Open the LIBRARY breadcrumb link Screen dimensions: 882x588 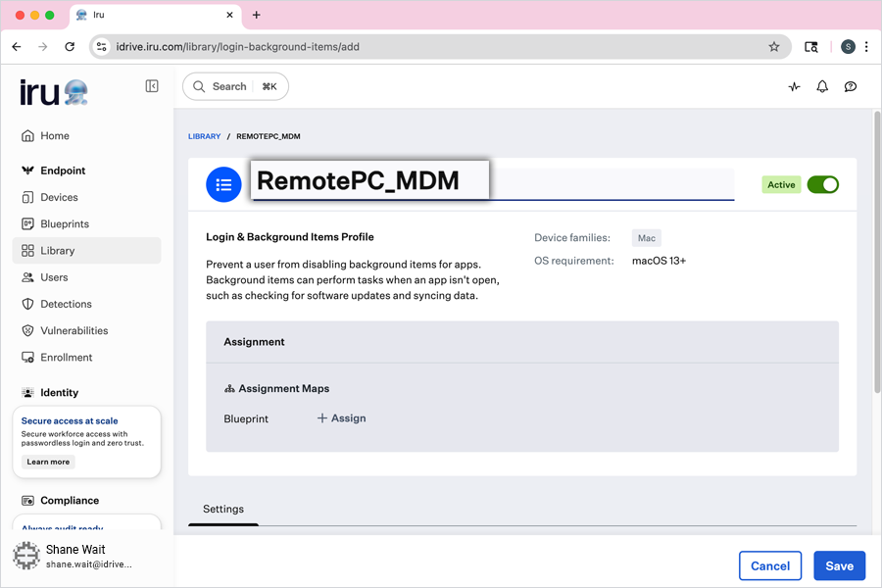(x=204, y=136)
